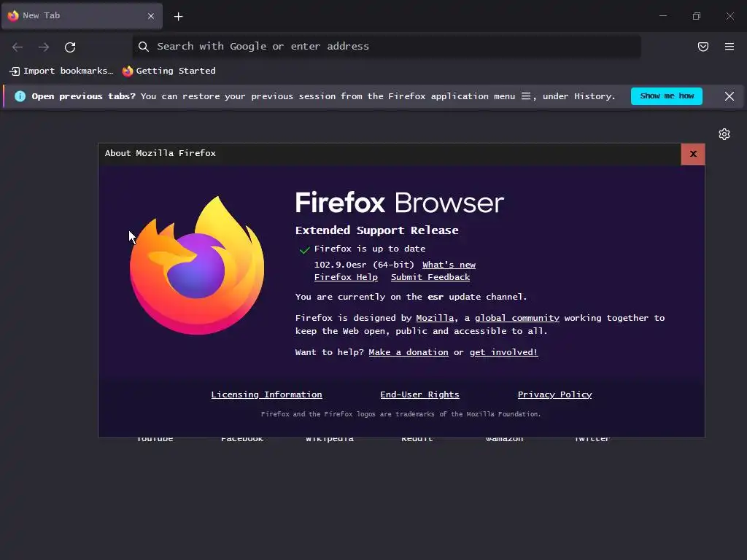Open the Privacy Policy link

[x=554, y=394]
